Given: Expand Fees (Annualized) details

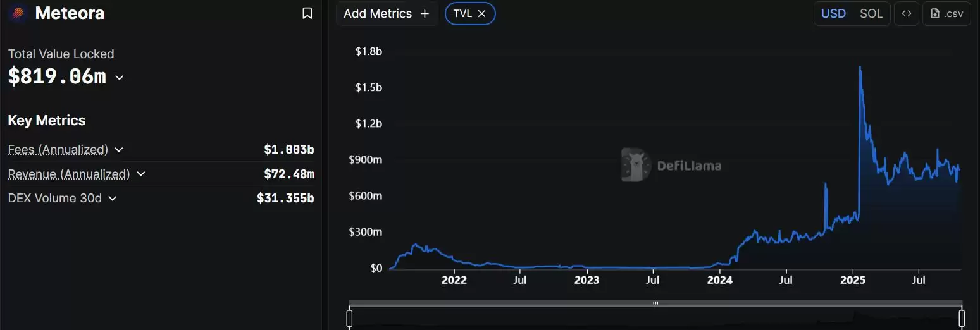Looking at the screenshot, I should (x=119, y=150).
